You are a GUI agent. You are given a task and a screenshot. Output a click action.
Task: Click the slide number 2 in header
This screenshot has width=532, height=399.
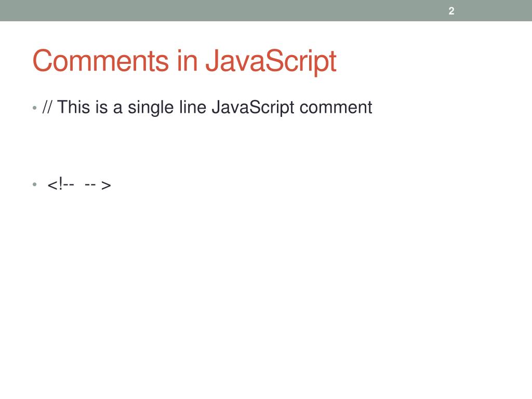point(451,11)
